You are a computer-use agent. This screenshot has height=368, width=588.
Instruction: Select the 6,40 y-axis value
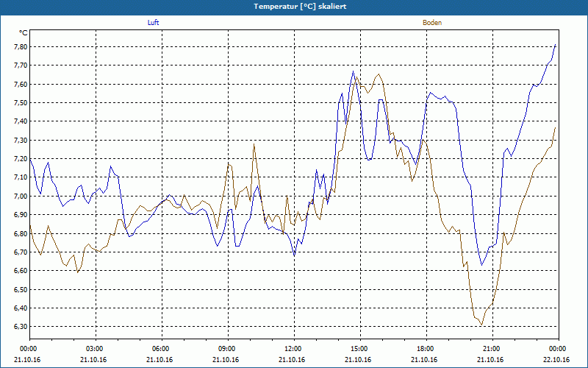pos(21,308)
